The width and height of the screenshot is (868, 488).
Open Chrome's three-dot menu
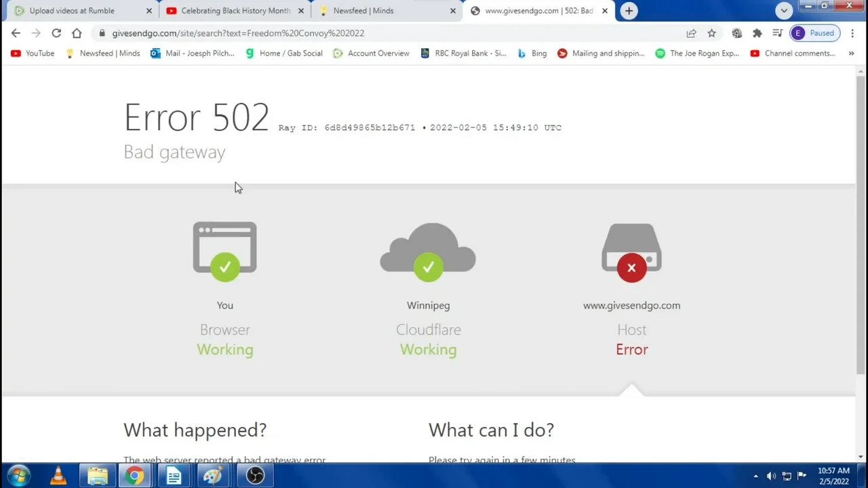click(x=852, y=33)
